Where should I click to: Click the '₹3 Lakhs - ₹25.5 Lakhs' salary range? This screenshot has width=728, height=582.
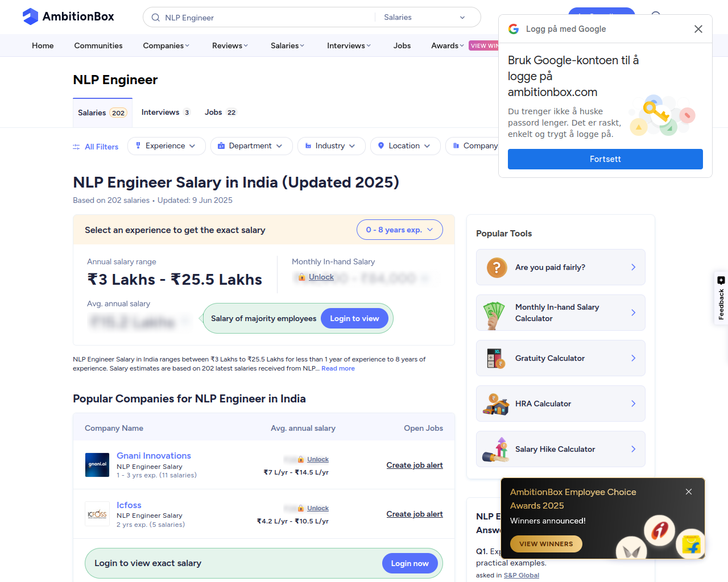[175, 280]
